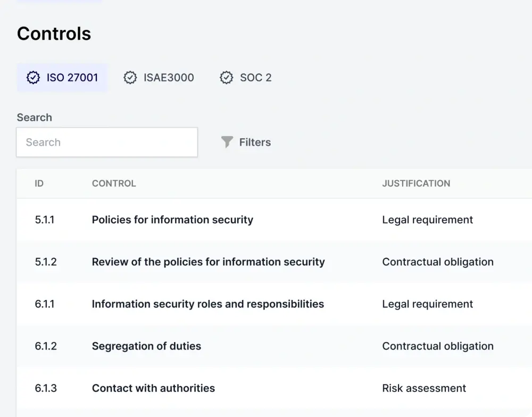Screen dimensions: 532x417
Task: Click control ID 5.1.1
Action: point(44,220)
